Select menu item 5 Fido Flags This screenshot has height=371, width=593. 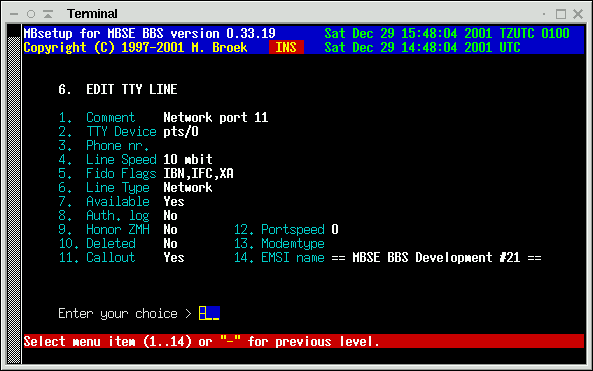[x=107, y=174]
